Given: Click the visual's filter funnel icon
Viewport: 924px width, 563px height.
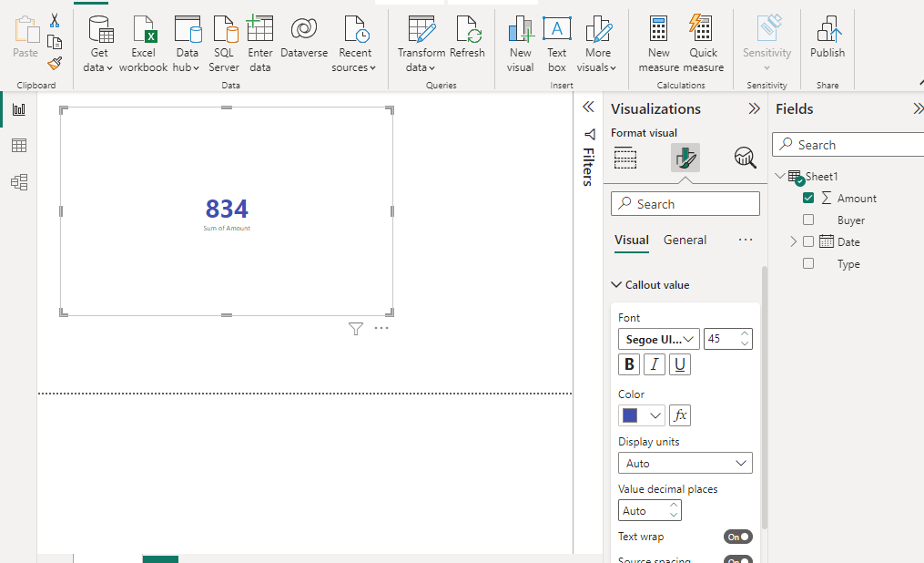Looking at the screenshot, I should 355,328.
